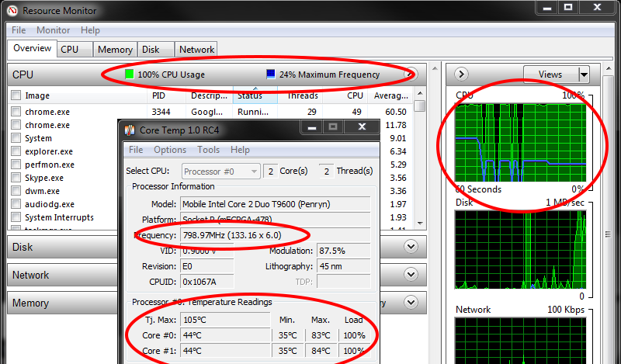
Task: Sort by the Image column header
Action: 78,95
